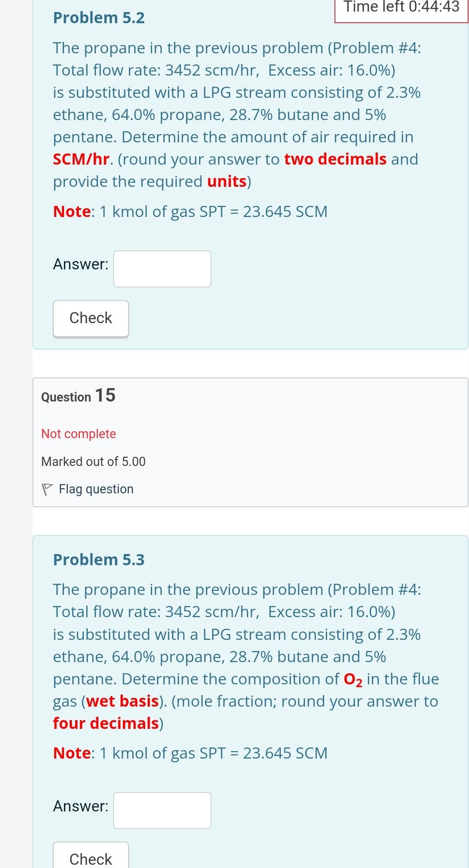Click the Not complete status label
This screenshot has width=469, height=868.
78,434
